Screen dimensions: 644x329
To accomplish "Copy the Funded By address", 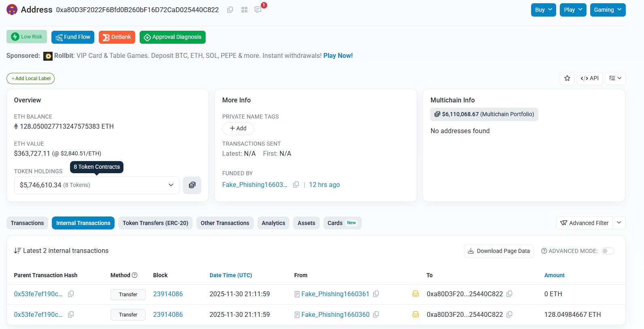I will (x=296, y=185).
